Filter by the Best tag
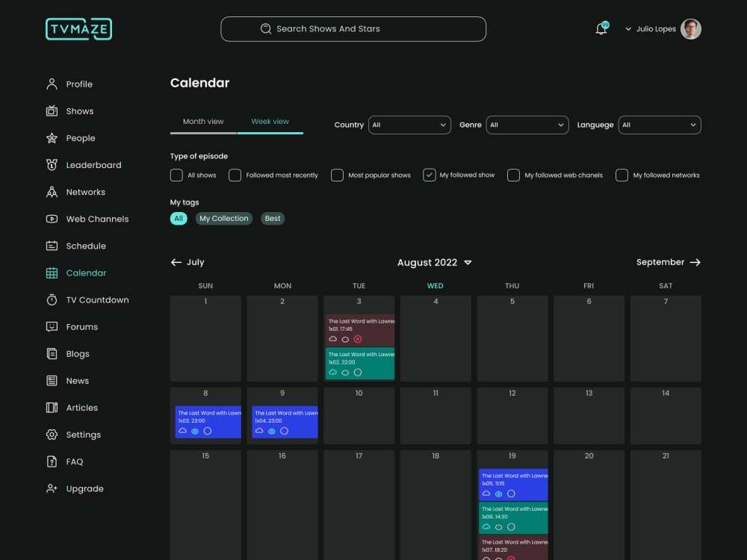 273,219
